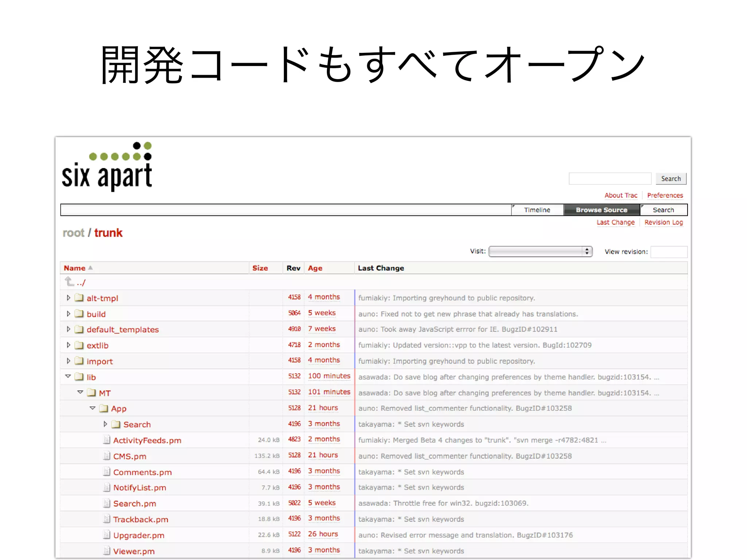The image size is (747, 560).
Task: Click the CMS.pm file icon
Action: 106,456
